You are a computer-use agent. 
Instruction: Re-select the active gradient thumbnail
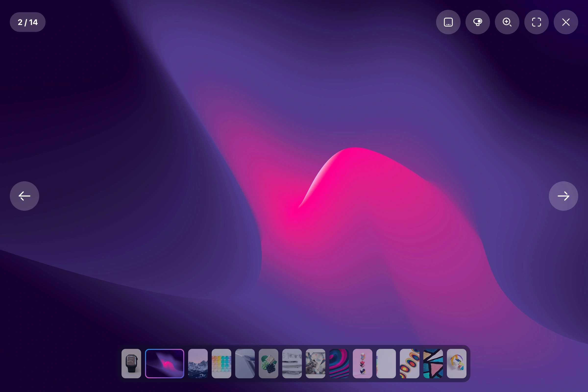point(165,363)
